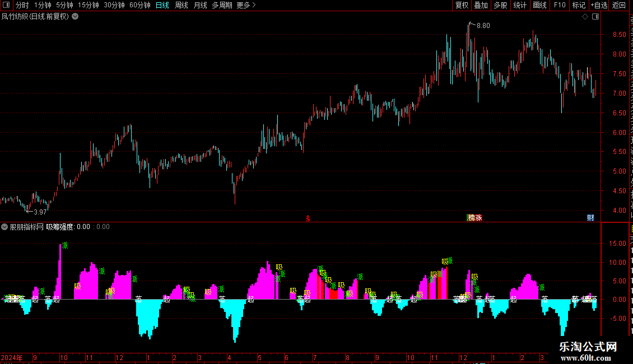Click the 15.00 indicator axis label
Screen dimensions: 633x364
618,244
